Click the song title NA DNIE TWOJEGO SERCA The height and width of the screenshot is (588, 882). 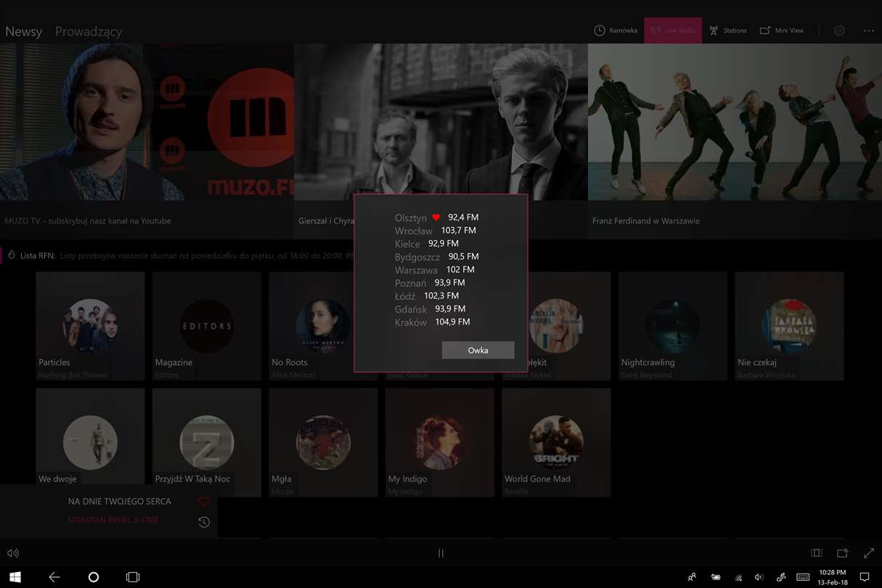(x=120, y=502)
